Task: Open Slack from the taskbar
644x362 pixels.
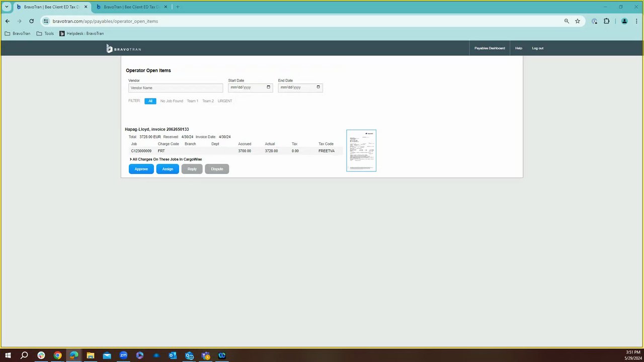Action: [41, 355]
